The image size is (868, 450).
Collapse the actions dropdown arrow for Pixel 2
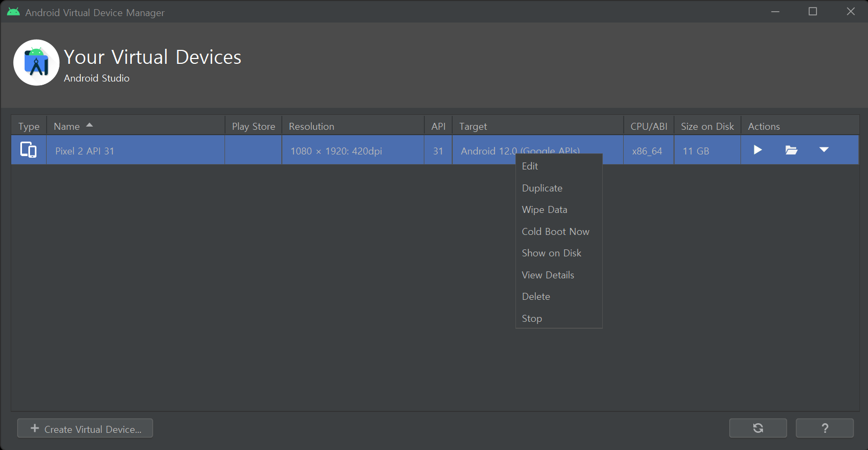click(x=824, y=150)
